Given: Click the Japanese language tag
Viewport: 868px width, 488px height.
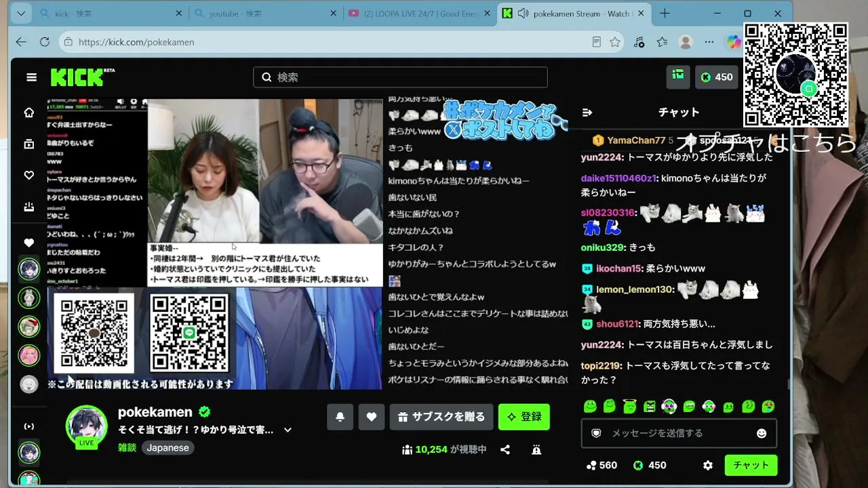Looking at the screenshot, I should (168, 448).
